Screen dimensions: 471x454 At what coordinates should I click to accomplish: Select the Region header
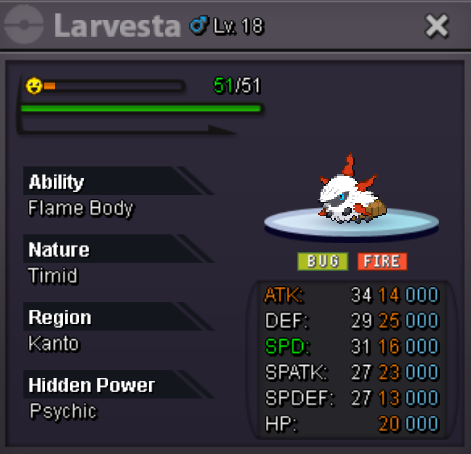click(118, 317)
